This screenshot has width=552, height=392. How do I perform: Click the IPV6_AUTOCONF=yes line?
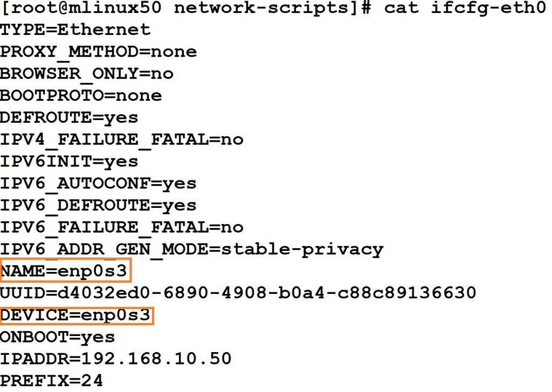pos(98,184)
